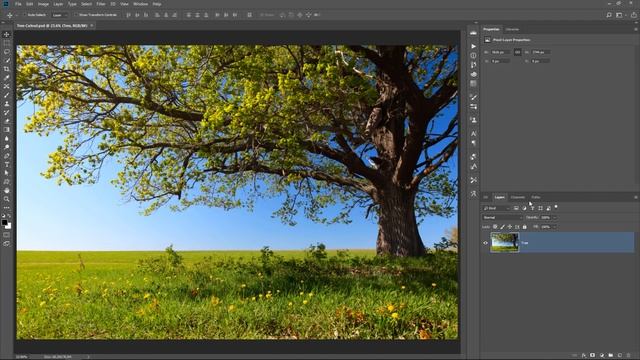The height and width of the screenshot is (360, 640).
Task: Click the background color swatch
Action: [x=9, y=226]
